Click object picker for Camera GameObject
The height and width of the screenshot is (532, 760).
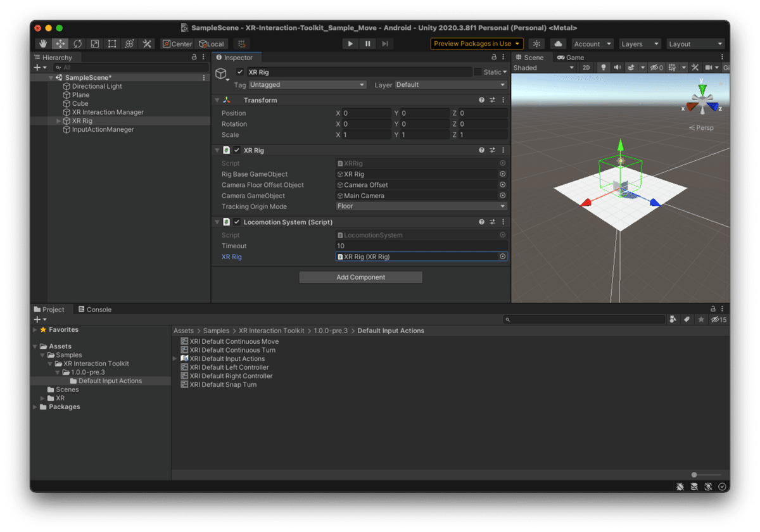(x=503, y=196)
